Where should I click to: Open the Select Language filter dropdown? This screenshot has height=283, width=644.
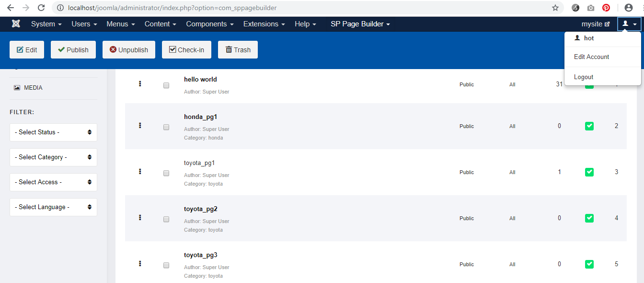pyautogui.click(x=53, y=207)
